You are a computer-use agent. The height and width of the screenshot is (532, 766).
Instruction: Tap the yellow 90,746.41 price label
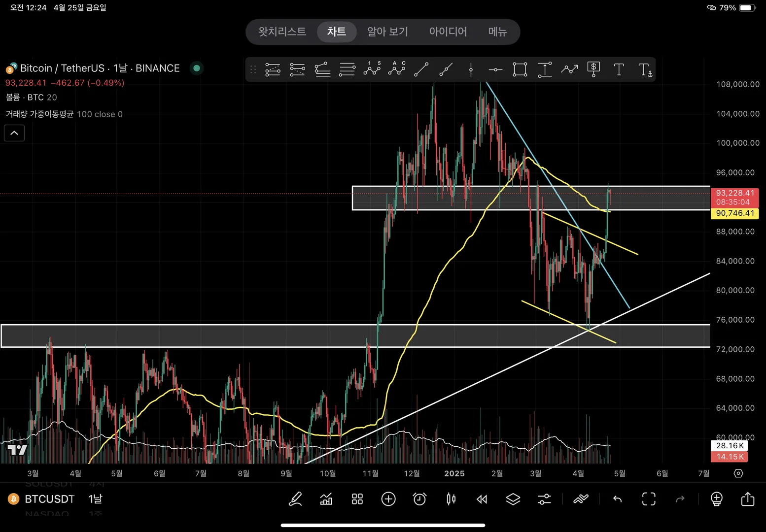[x=735, y=213]
